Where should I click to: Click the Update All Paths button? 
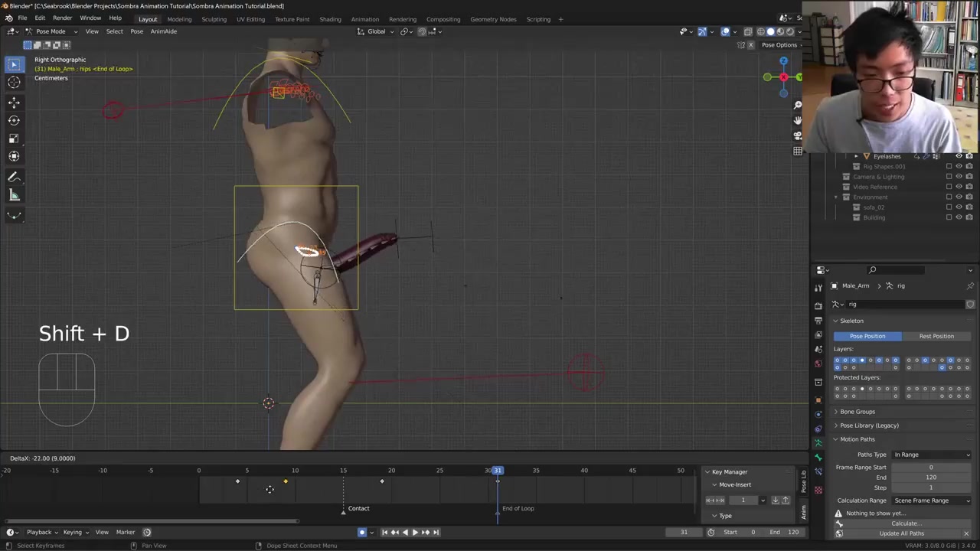(x=901, y=533)
